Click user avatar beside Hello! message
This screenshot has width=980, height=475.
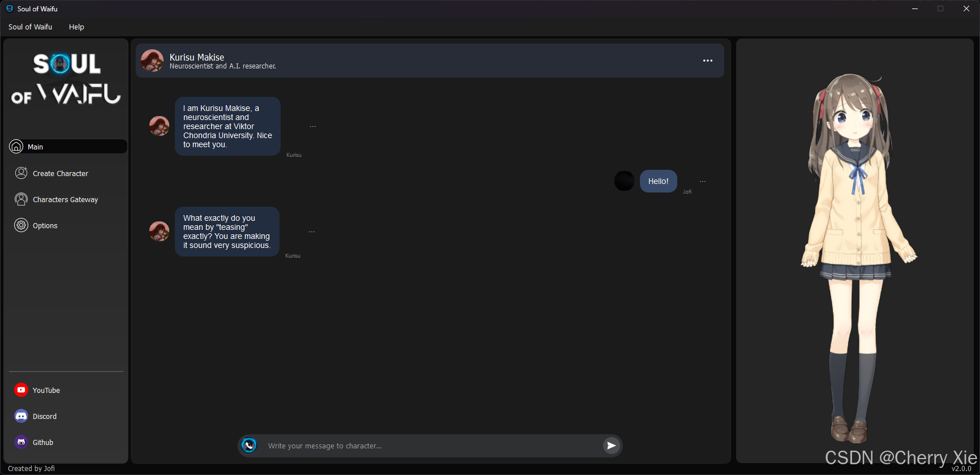[x=625, y=181]
